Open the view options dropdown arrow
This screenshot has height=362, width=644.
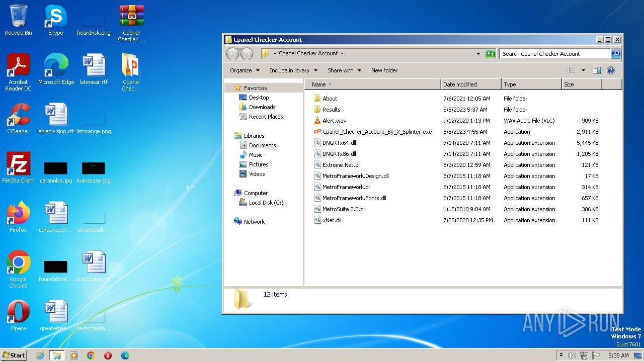(x=583, y=70)
